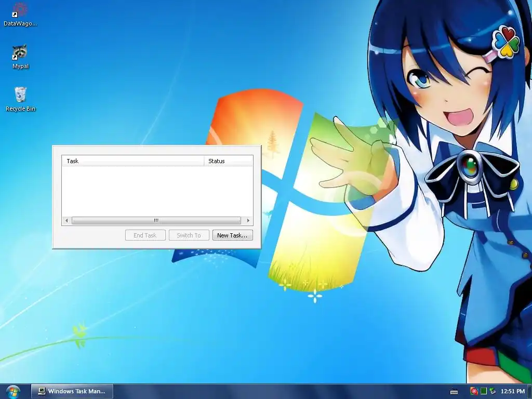Image resolution: width=532 pixels, height=399 pixels.
Task: Click the task list's right scroll arrow
Action: pos(248,220)
